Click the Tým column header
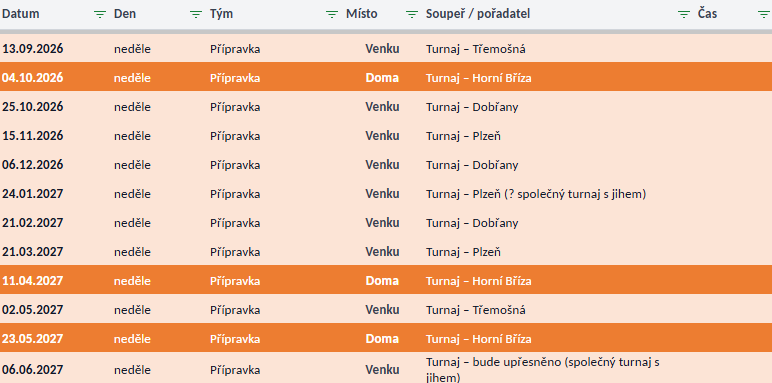The image size is (772, 383). [x=222, y=14]
